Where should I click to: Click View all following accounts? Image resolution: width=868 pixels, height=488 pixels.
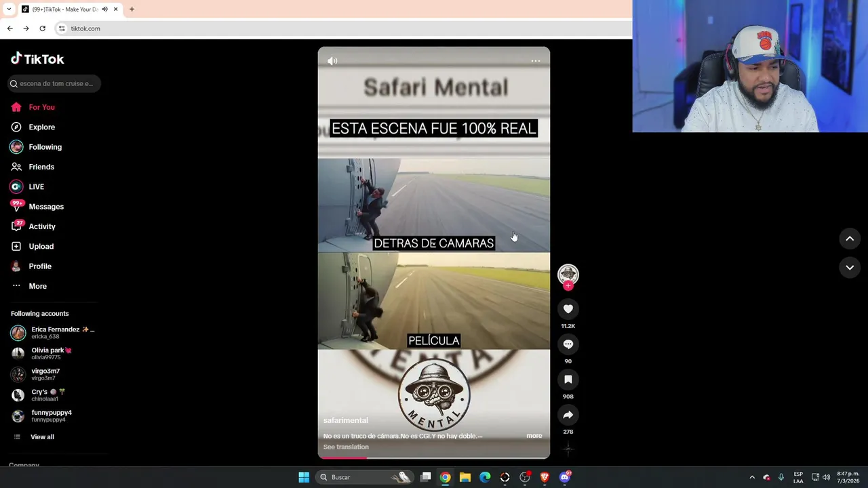(34, 437)
